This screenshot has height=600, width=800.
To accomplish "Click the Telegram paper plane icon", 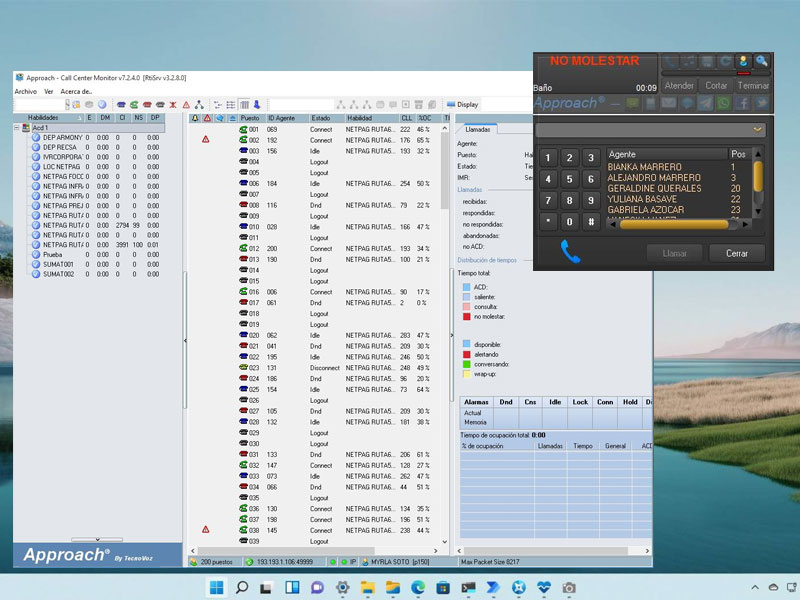I will point(706,103).
